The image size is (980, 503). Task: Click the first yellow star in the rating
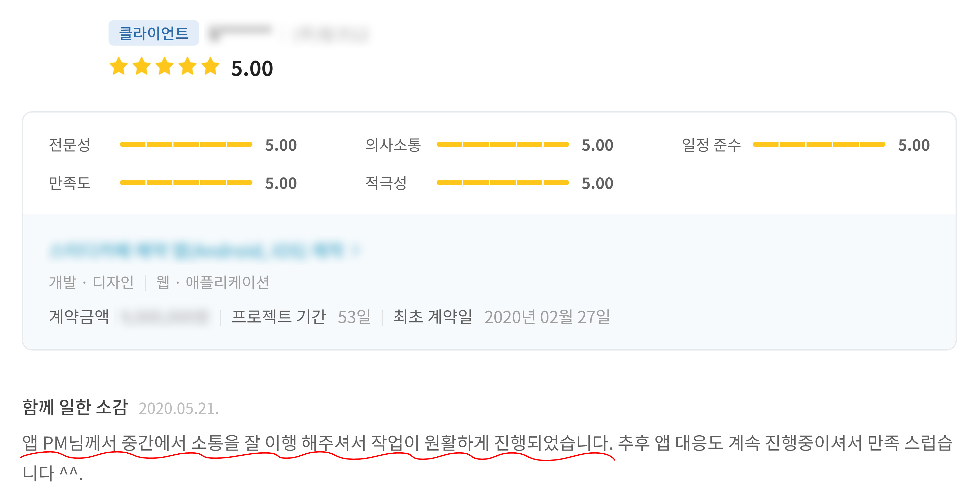tap(119, 66)
